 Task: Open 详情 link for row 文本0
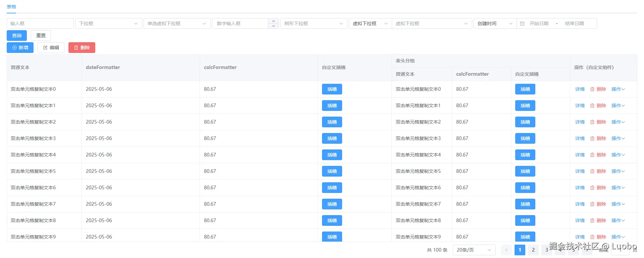(580, 89)
